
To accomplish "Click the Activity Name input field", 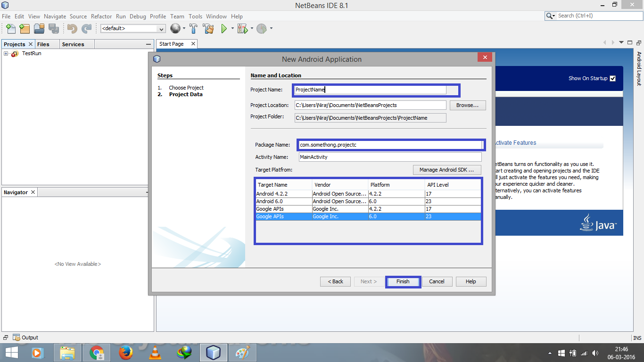I will coord(390,157).
